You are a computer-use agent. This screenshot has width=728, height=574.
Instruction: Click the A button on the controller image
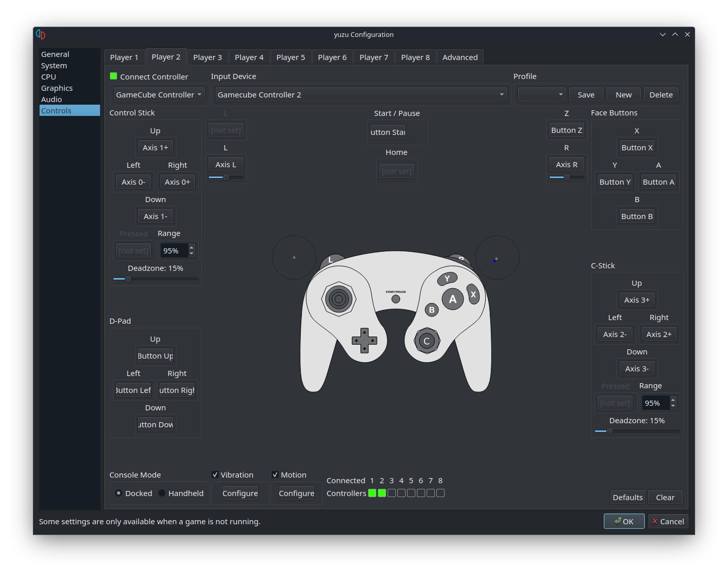tap(452, 299)
